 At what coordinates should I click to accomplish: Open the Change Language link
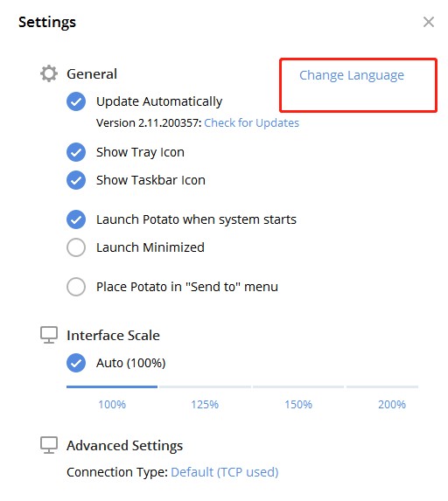point(352,75)
